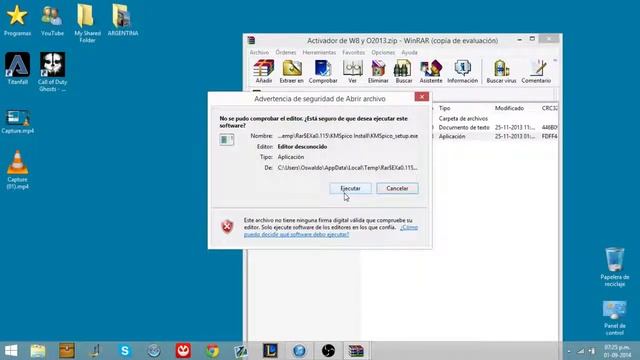The height and width of the screenshot is (360, 640).
Task: Select the Capture (01).mp4 VLC file
Action: coord(18,170)
